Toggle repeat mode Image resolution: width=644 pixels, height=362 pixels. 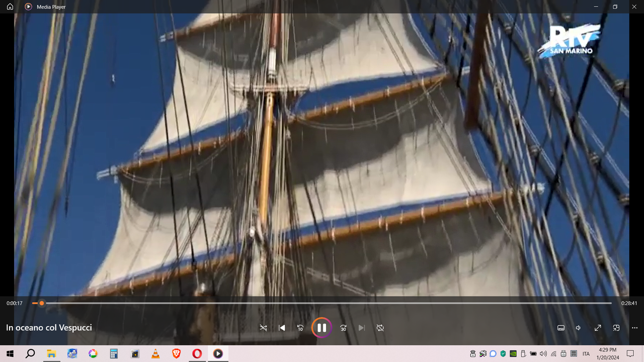tap(380, 328)
